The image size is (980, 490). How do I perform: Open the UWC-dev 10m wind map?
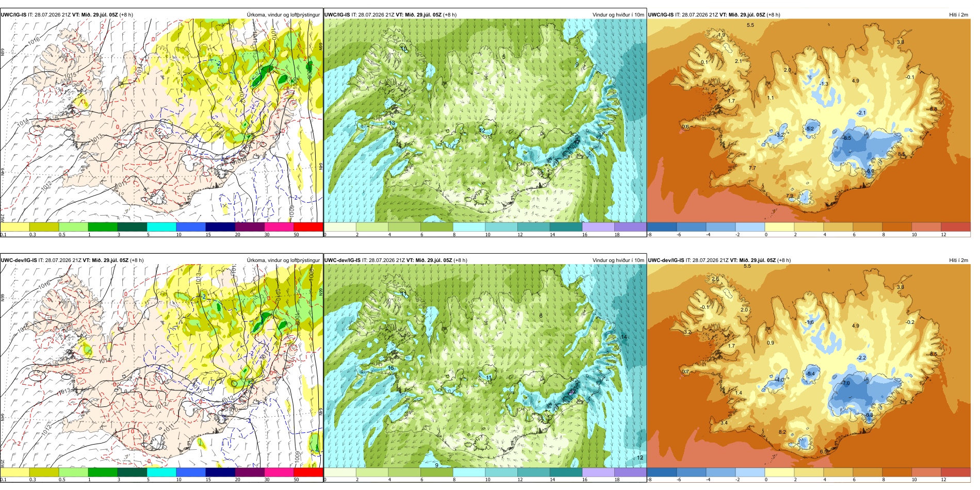coord(485,366)
